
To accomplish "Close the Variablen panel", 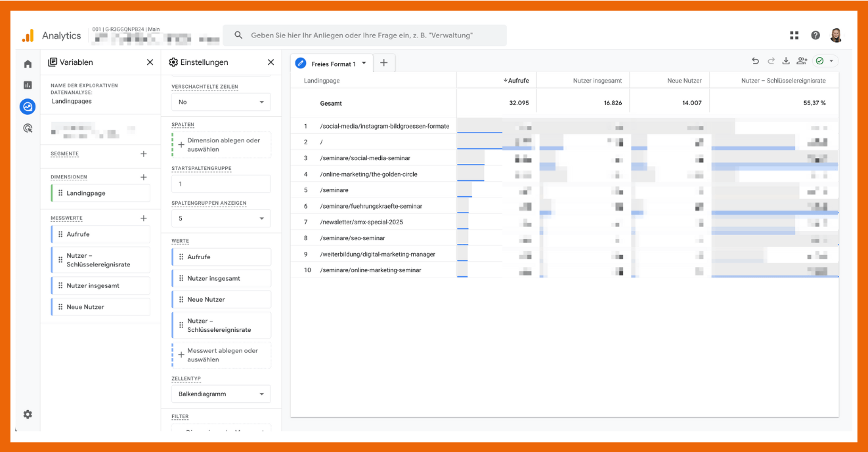I will [150, 62].
